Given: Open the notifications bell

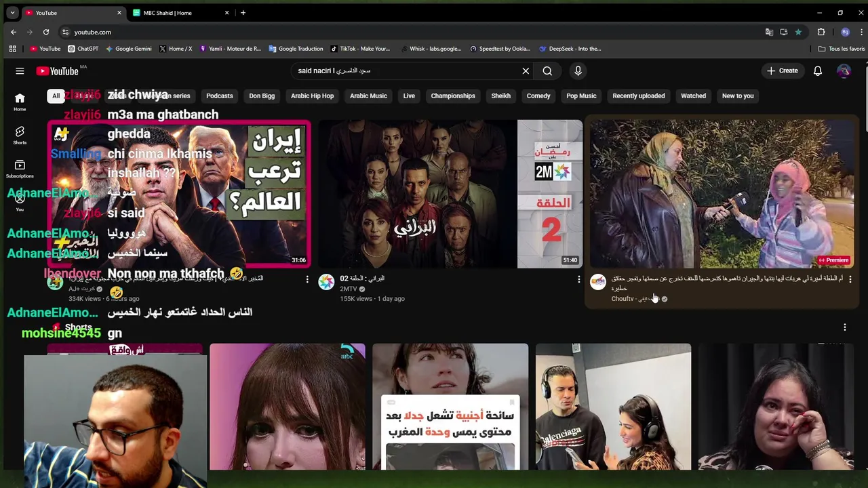Looking at the screenshot, I should 818,70.
